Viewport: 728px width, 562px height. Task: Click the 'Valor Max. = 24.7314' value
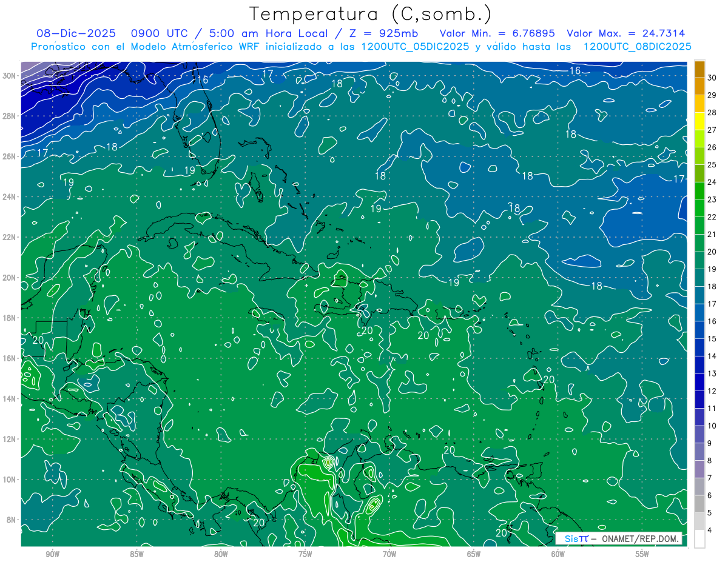(x=625, y=33)
